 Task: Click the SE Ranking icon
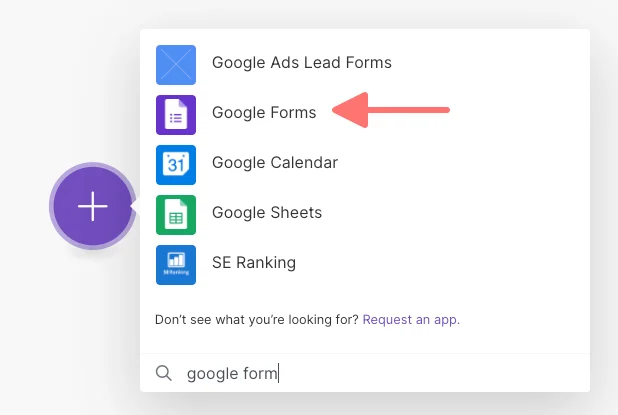pos(176,265)
